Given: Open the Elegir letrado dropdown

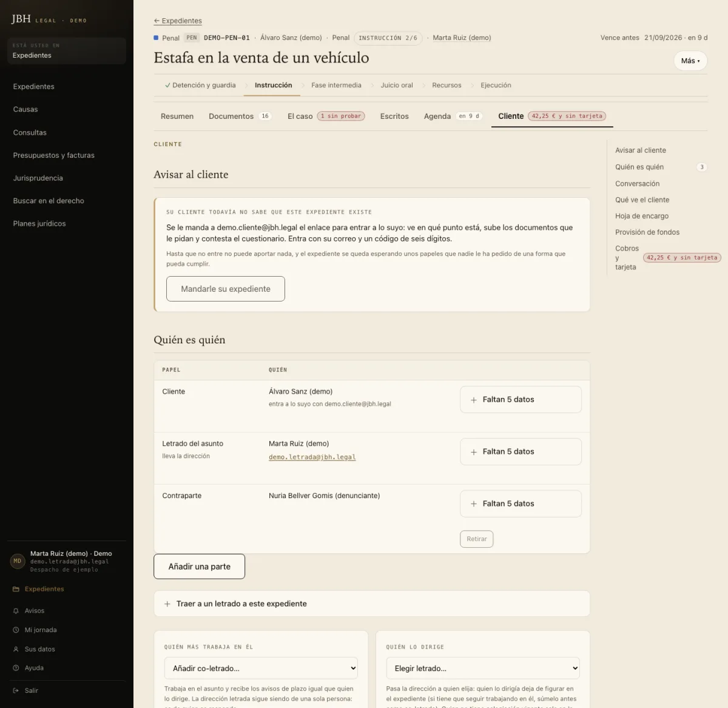Looking at the screenshot, I should coord(483,668).
